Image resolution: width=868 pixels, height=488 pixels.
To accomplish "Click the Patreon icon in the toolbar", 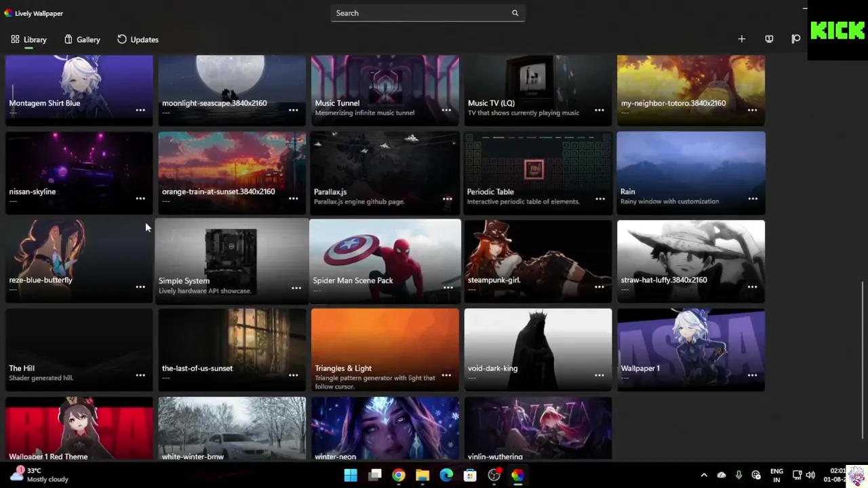I will pos(795,39).
